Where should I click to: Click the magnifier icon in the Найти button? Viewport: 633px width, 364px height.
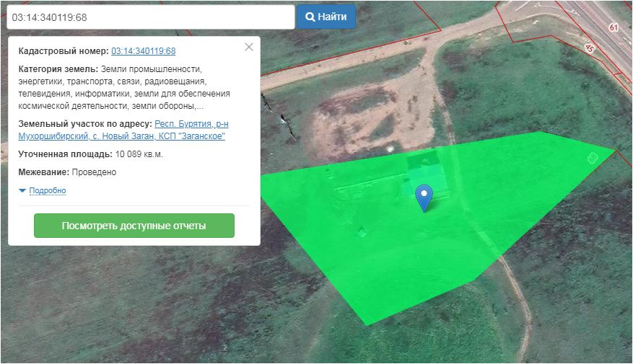pos(310,17)
